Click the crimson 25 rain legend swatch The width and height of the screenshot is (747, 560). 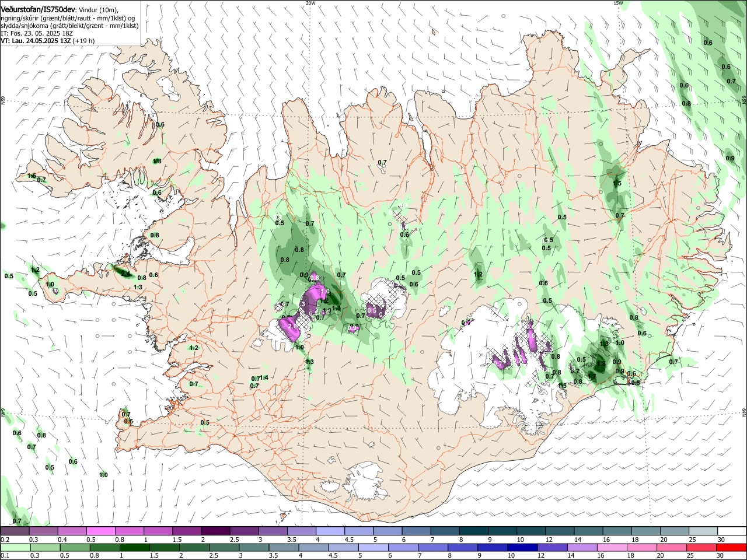click(x=701, y=548)
